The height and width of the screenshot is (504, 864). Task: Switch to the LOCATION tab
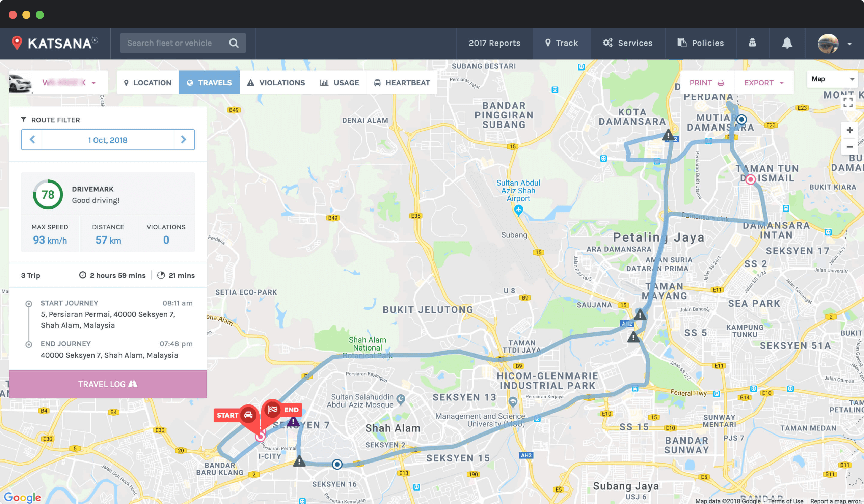click(148, 83)
